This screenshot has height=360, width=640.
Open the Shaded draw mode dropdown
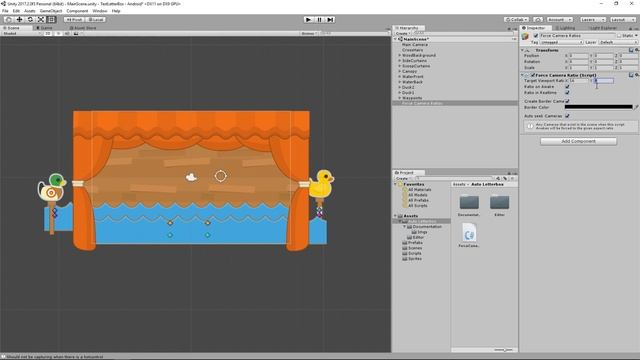pos(21,33)
